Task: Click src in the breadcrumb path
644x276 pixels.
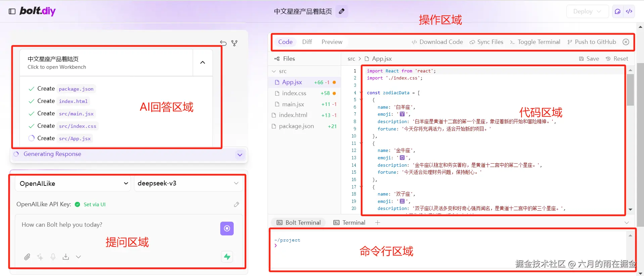Action: click(351, 59)
